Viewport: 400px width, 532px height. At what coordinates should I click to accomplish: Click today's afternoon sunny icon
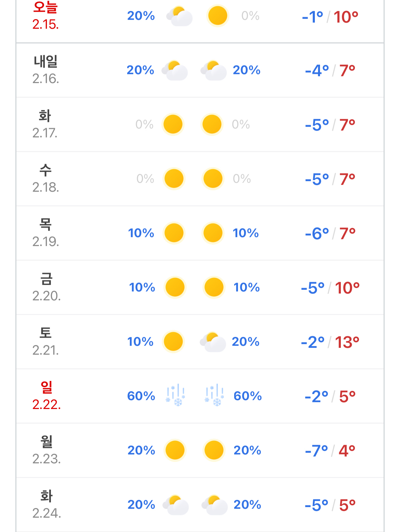coord(217,16)
